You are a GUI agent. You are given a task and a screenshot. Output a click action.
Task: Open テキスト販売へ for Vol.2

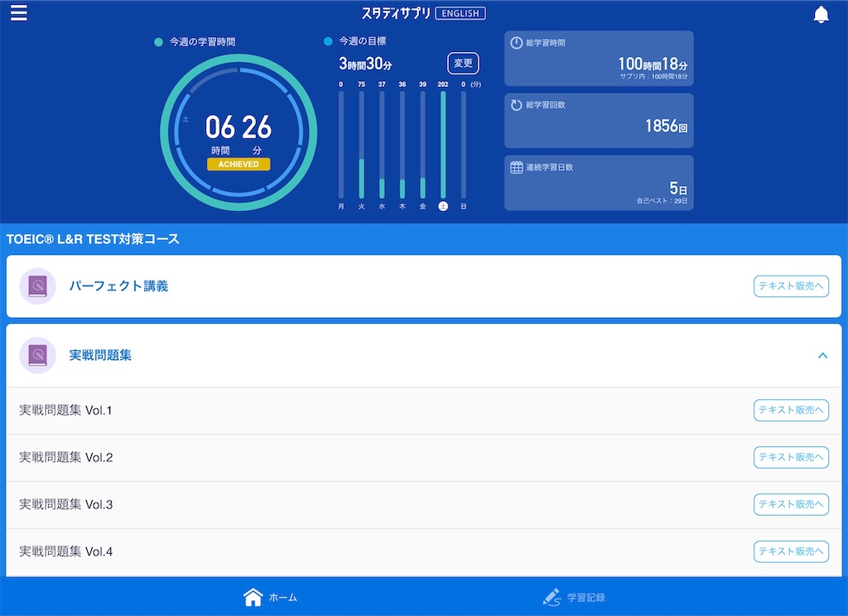pos(791,458)
